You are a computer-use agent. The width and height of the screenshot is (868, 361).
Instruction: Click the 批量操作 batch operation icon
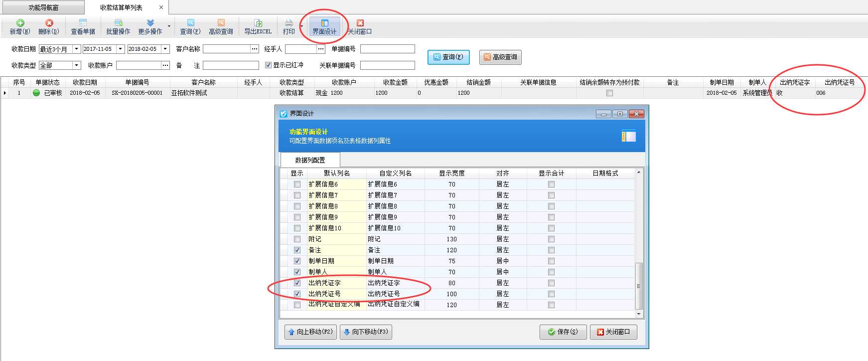click(x=118, y=23)
